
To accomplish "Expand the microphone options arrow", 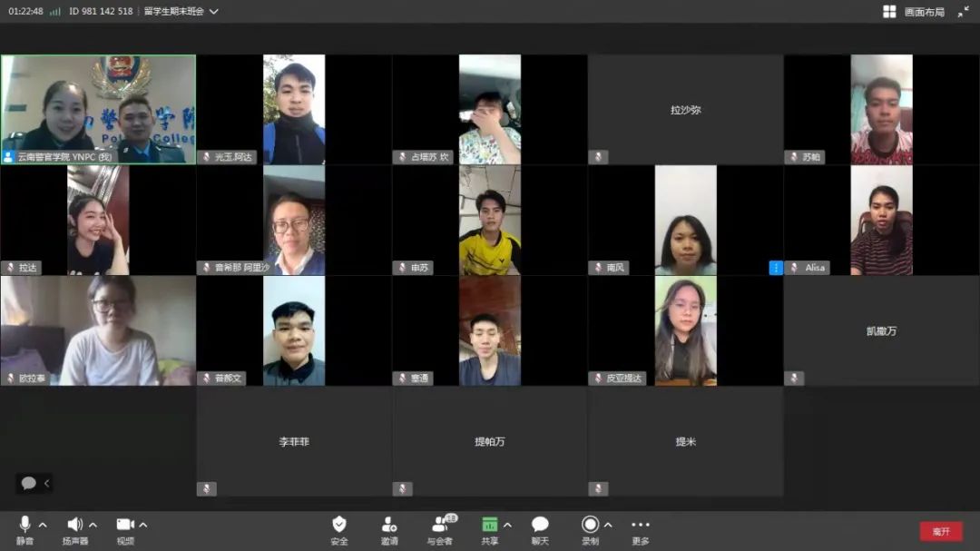I will pyautogui.click(x=43, y=525).
